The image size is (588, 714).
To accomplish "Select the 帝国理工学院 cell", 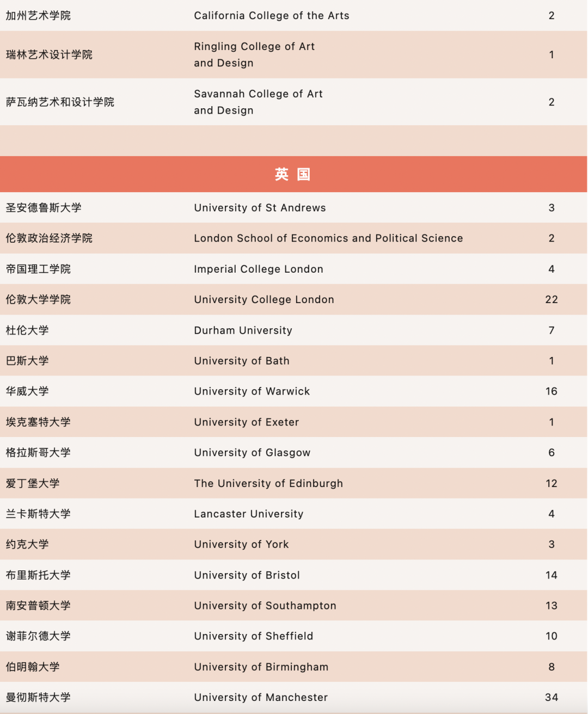I will click(x=38, y=269).
